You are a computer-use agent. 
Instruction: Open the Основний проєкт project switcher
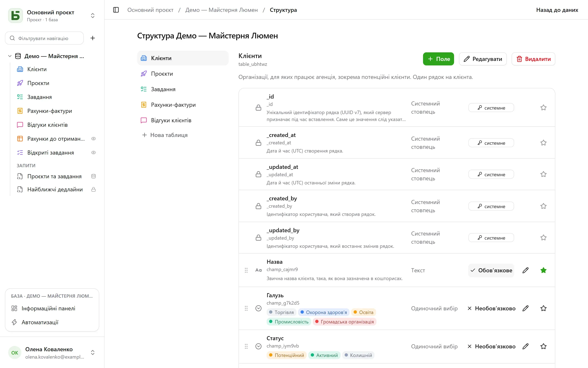tap(52, 16)
